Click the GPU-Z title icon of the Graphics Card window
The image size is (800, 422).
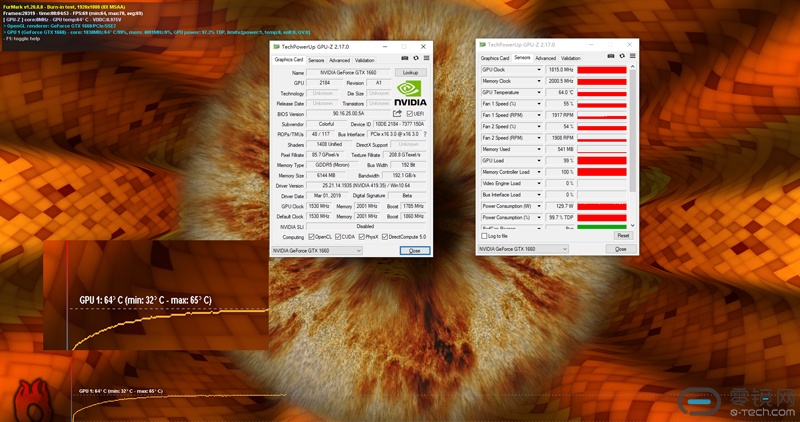click(x=277, y=46)
